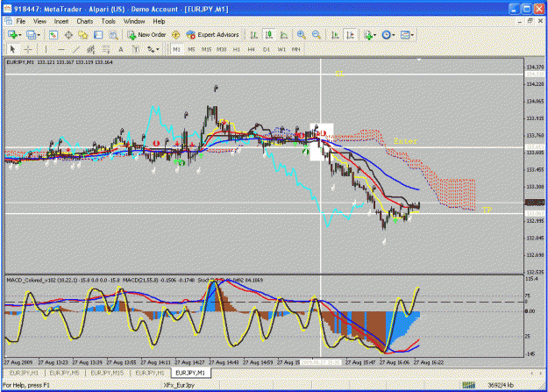Screen dimensions: 548x392
Task: Switch timeframe to MN
Action: pos(296,49)
